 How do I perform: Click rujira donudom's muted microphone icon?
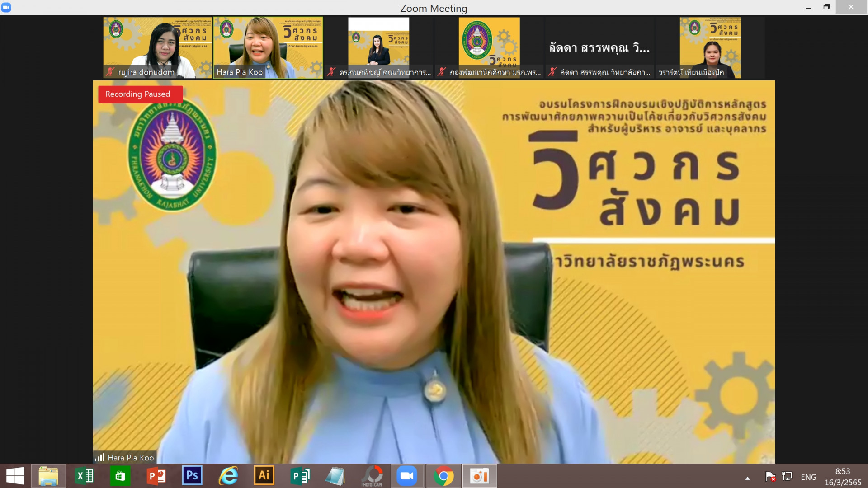[110, 72]
